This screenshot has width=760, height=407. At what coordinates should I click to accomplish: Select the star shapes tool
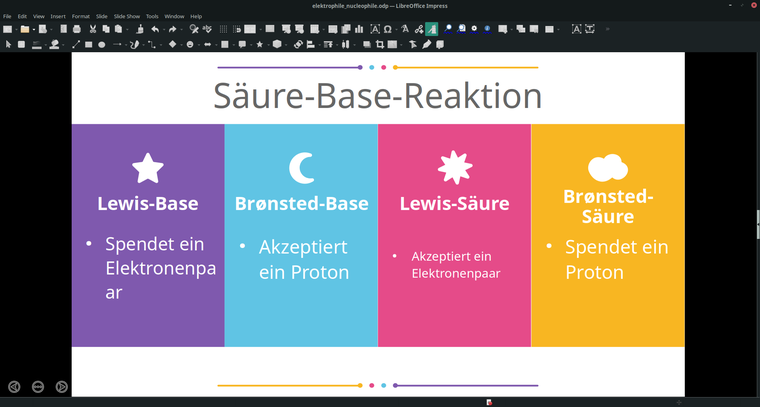[x=259, y=44]
